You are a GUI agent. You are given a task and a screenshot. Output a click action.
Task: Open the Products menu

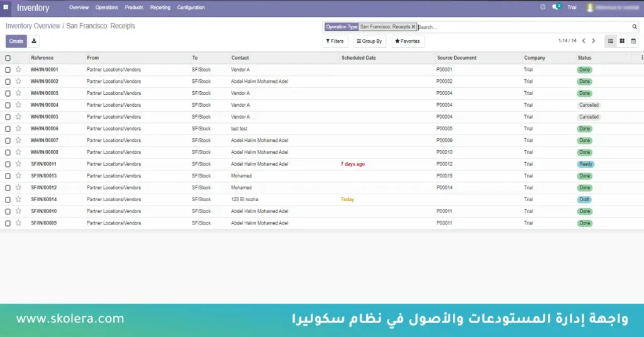[134, 8]
